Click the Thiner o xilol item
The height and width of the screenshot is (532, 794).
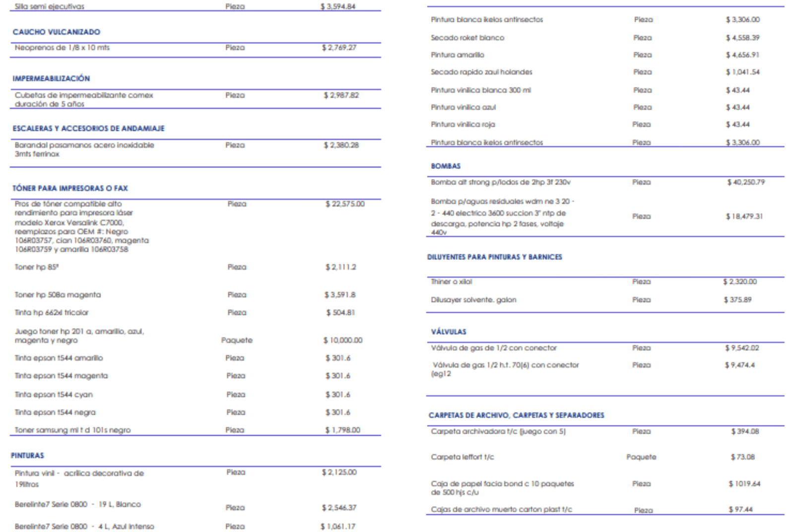click(x=451, y=282)
